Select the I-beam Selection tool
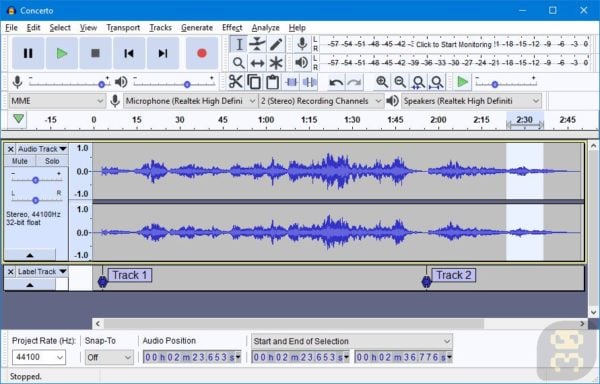This screenshot has height=384, width=600. coord(239,44)
